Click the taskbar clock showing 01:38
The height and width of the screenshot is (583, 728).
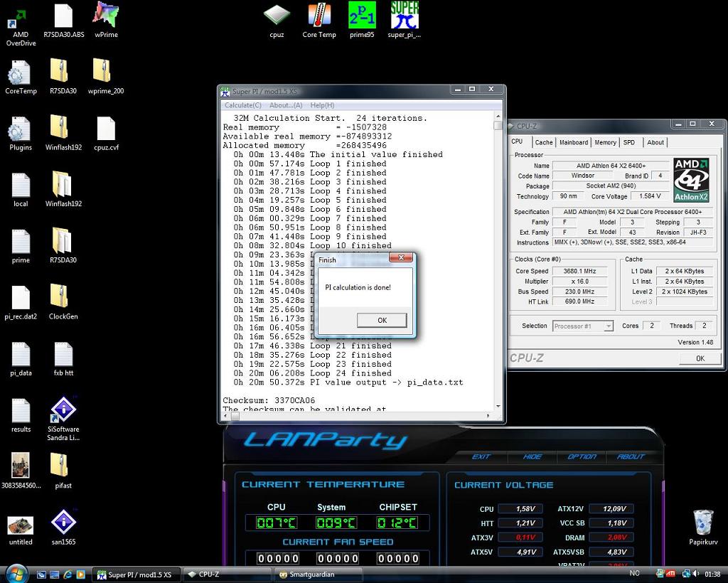pos(712,574)
